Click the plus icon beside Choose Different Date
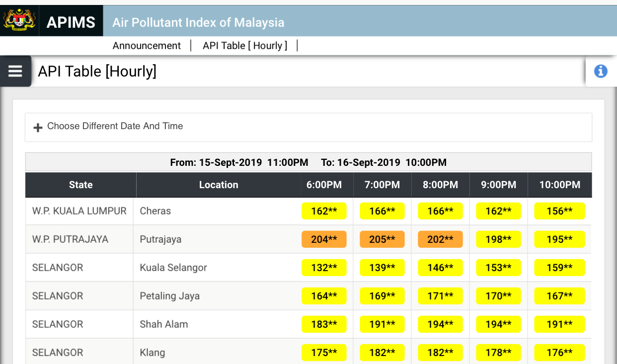617x364 pixels. [x=38, y=128]
